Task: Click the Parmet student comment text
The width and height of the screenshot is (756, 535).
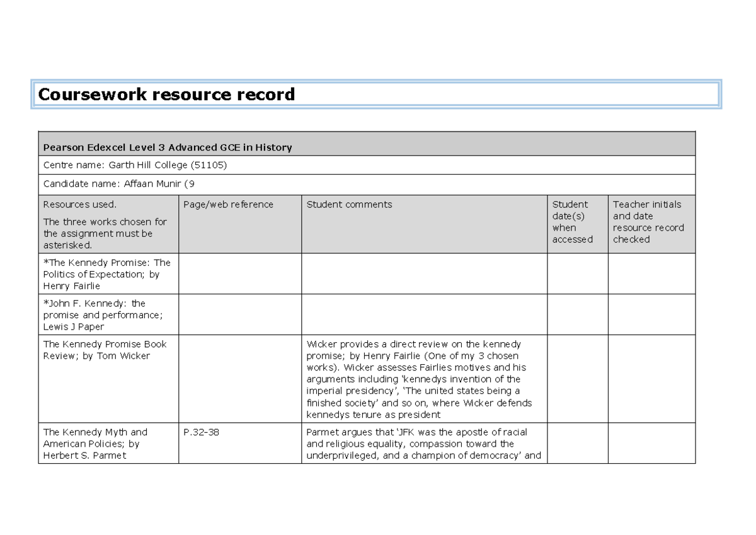Action: 424,444
